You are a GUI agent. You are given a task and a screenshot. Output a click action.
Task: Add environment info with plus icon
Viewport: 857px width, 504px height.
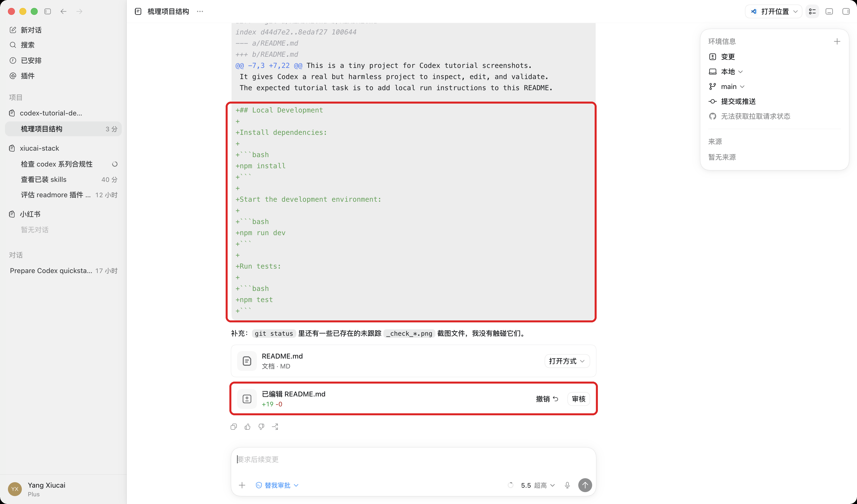(x=837, y=41)
